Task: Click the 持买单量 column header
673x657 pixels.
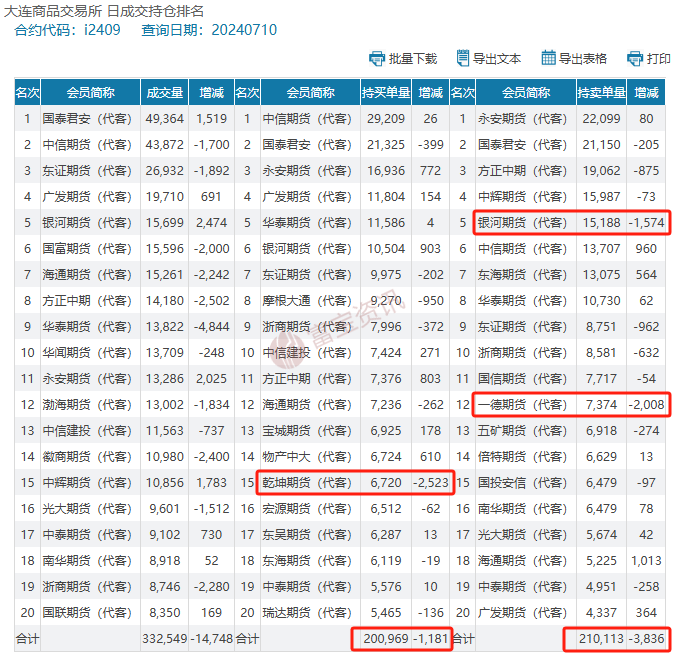Action: pos(386,92)
